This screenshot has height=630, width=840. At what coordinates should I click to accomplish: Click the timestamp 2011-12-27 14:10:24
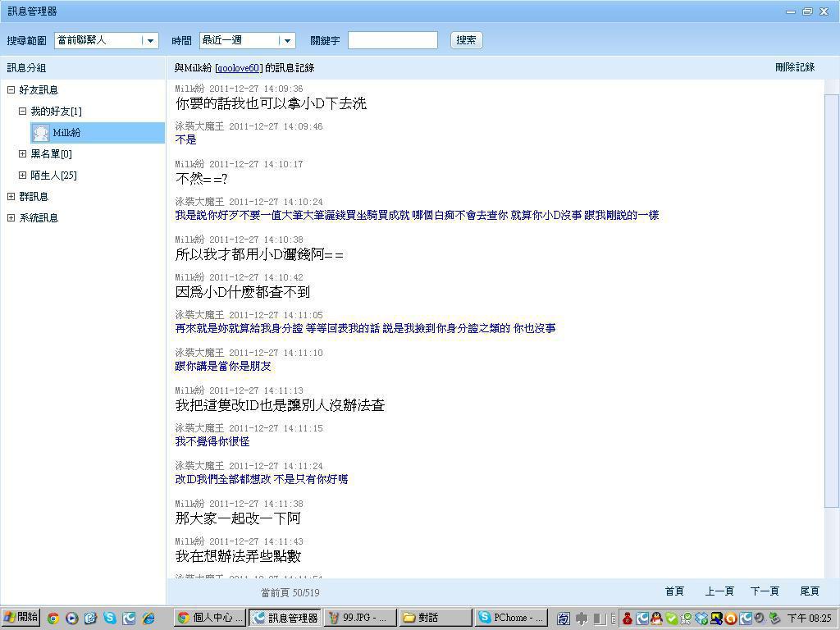click(276, 202)
